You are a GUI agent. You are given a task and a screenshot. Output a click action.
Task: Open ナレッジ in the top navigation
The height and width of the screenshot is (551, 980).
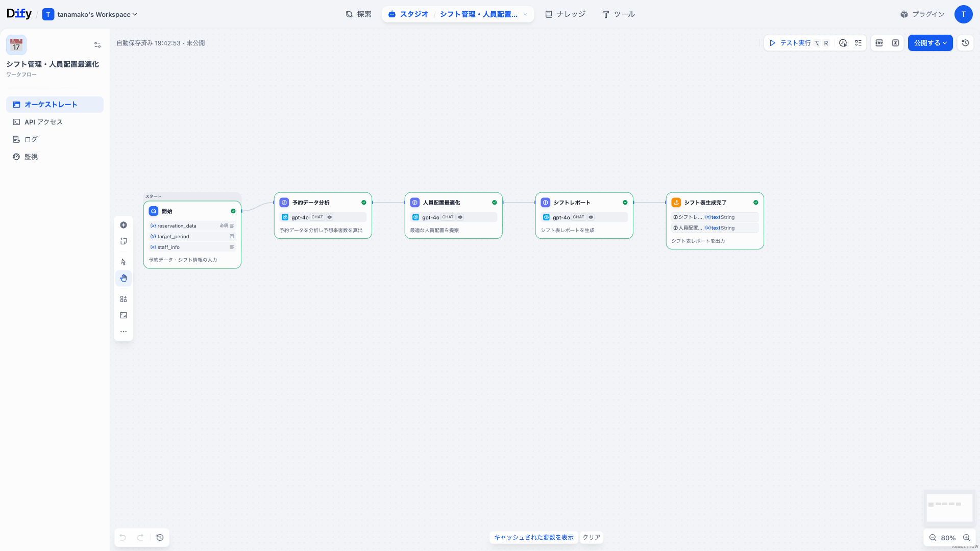click(x=565, y=14)
